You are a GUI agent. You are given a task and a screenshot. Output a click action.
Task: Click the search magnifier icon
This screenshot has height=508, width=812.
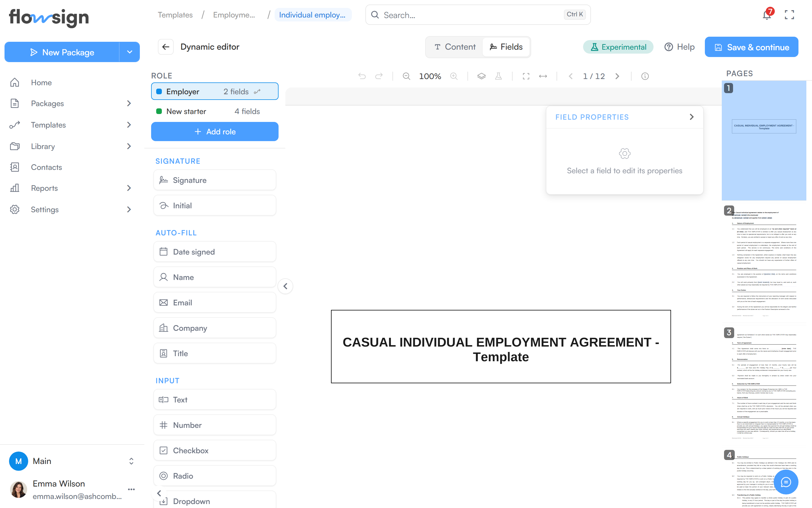click(375, 15)
